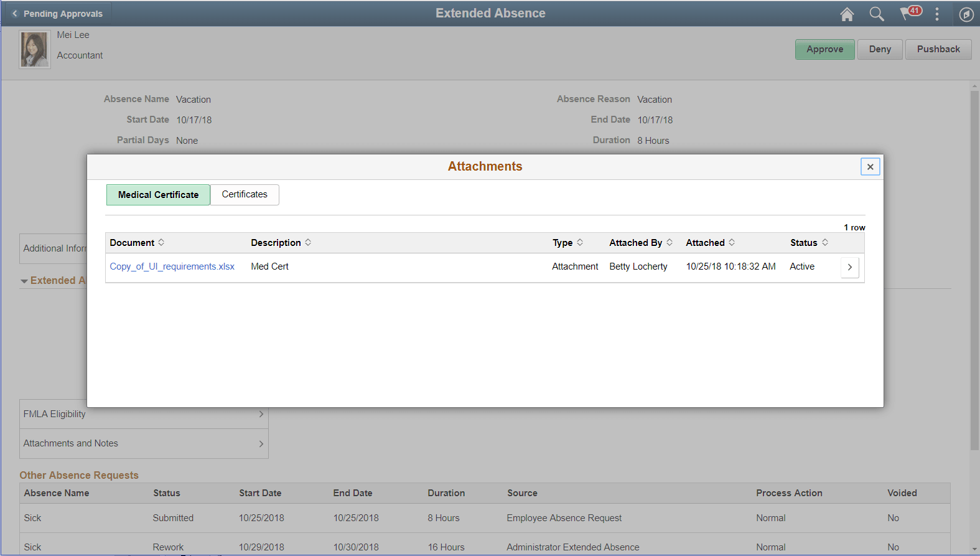Click the 'Submitted' status in Sick row

click(x=173, y=518)
